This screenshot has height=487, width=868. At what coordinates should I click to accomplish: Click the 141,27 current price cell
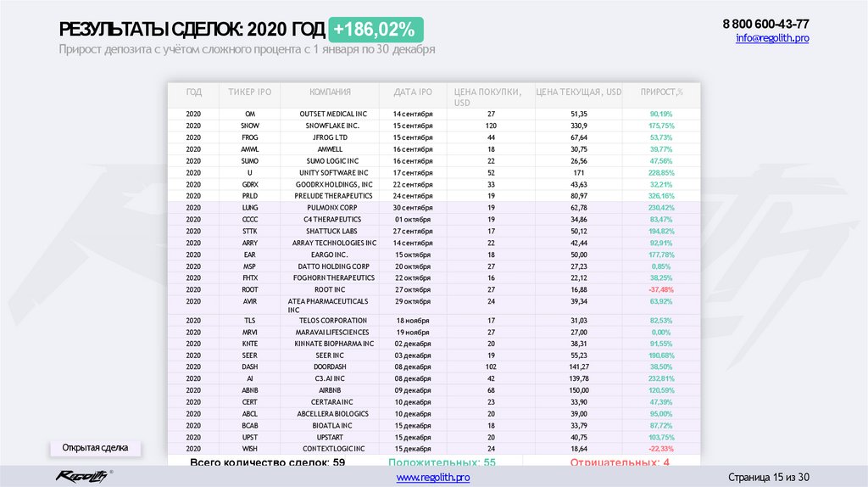click(x=579, y=367)
